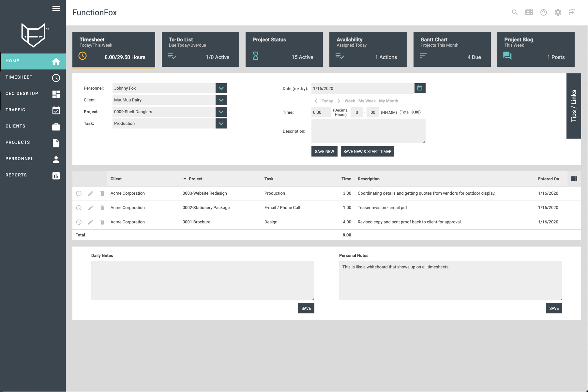This screenshot has height=392, width=588.
Task: Select the Project Blog dashboard card
Action: click(536, 50)
